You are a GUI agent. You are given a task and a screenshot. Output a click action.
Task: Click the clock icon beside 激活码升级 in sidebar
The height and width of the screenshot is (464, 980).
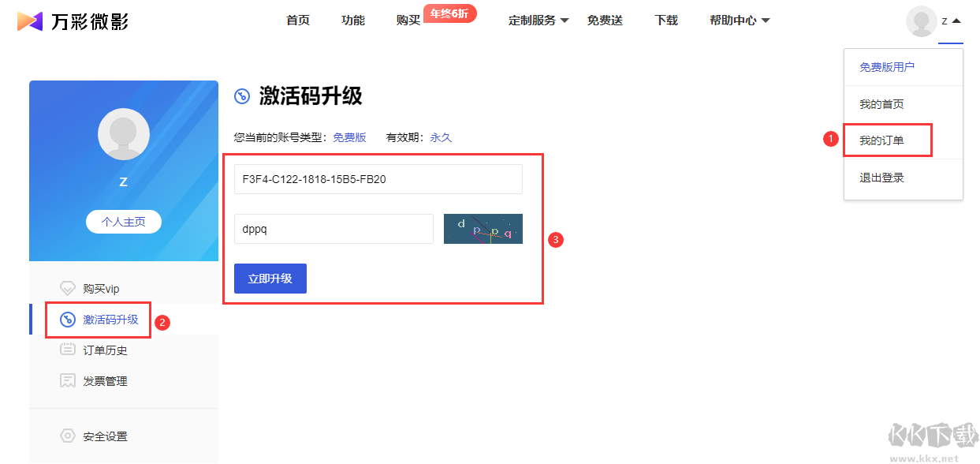68,320
